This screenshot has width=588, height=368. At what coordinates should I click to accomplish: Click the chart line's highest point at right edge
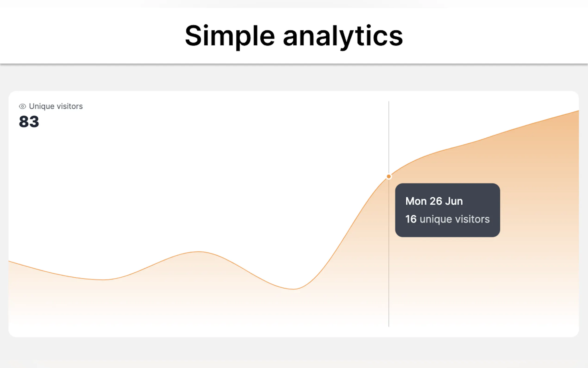pos(578,111)
